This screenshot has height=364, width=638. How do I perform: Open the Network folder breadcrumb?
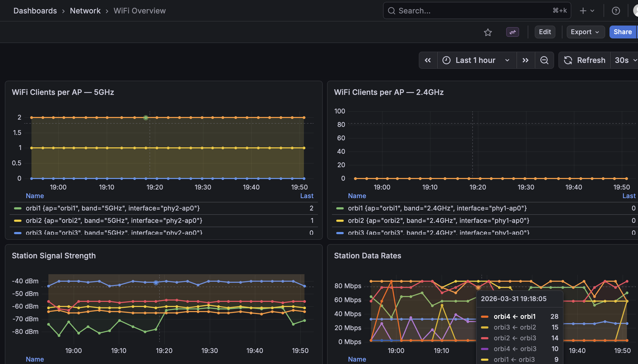coord(85,10)
